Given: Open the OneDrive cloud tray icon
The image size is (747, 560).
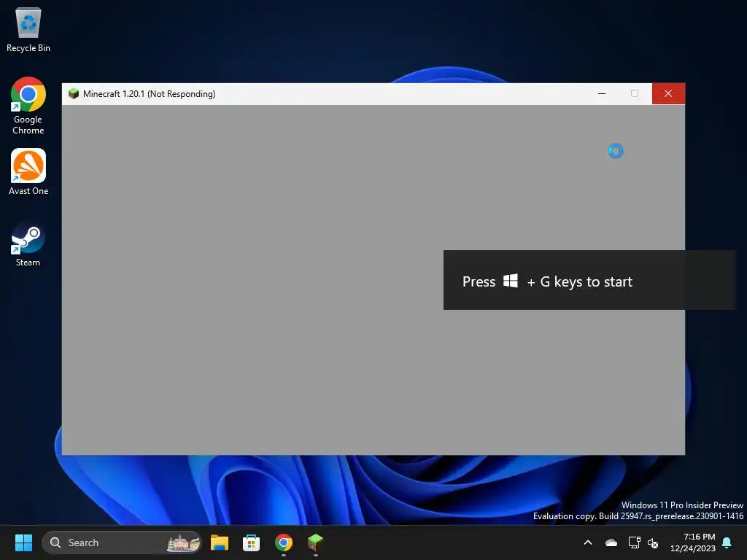Looking at the screenshot, I should [611, 542].
